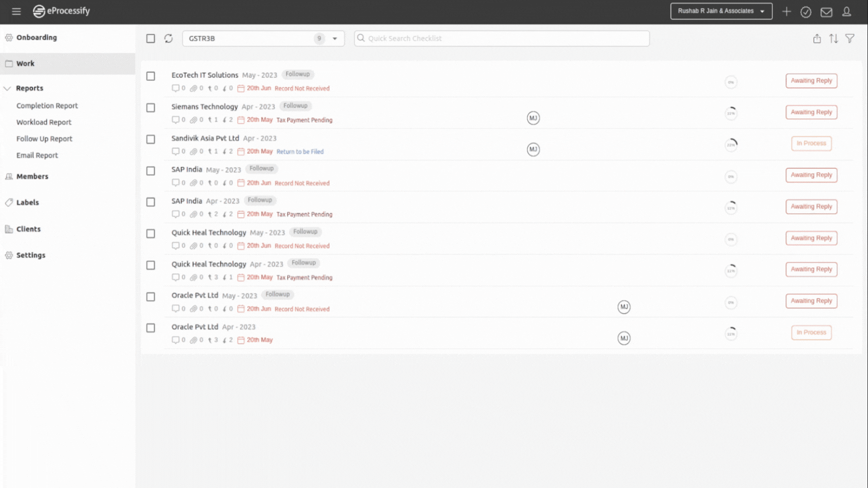Click the search magnifier icon
This screenshot has width=868, height=488.
point(361,38)
